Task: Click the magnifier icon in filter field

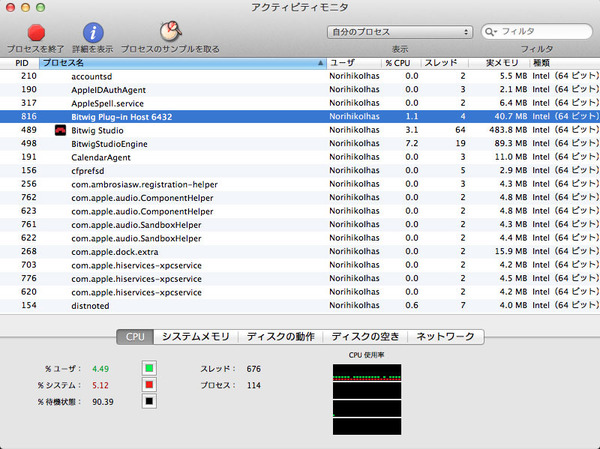Action: (x=490, y=32)
